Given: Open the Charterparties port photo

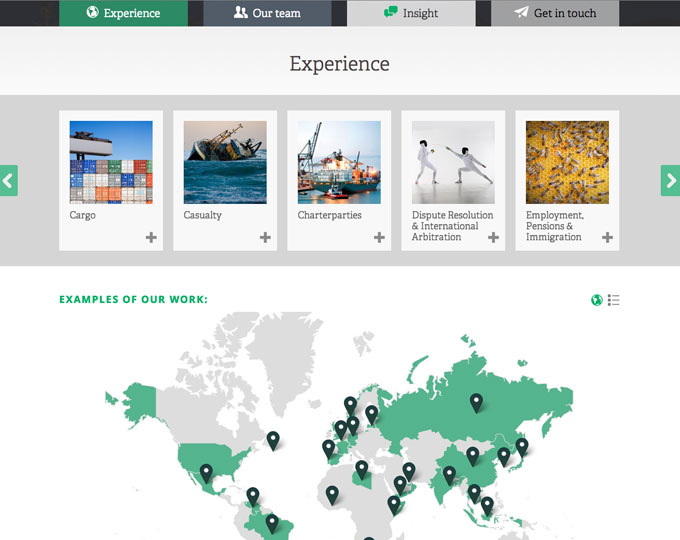Looking at the screenshot, I should [339, 162].
